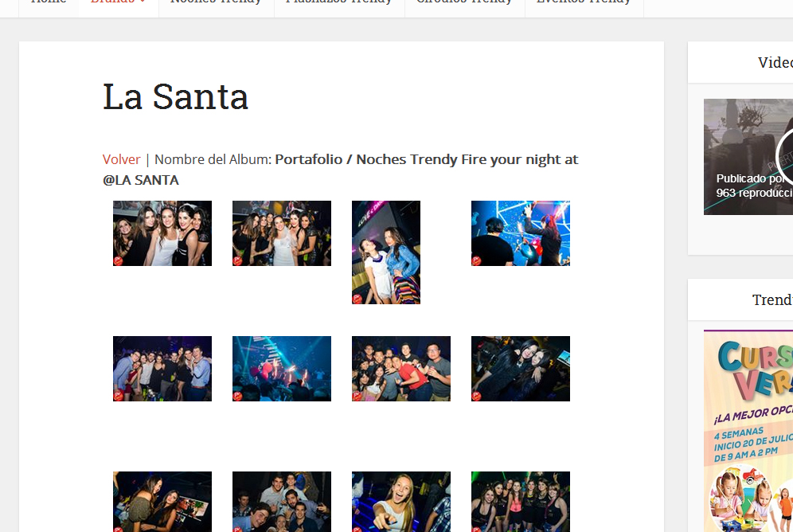Viewport: 793px width, 532px height.
Task: Open the blue laser lights photo with raised hand
Action: [521, 233]
